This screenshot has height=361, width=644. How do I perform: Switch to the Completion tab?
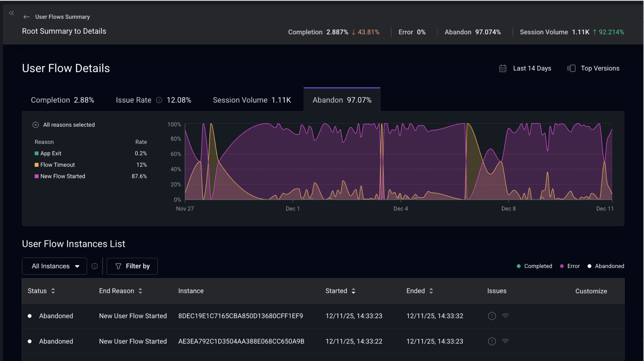click(62, 100)
